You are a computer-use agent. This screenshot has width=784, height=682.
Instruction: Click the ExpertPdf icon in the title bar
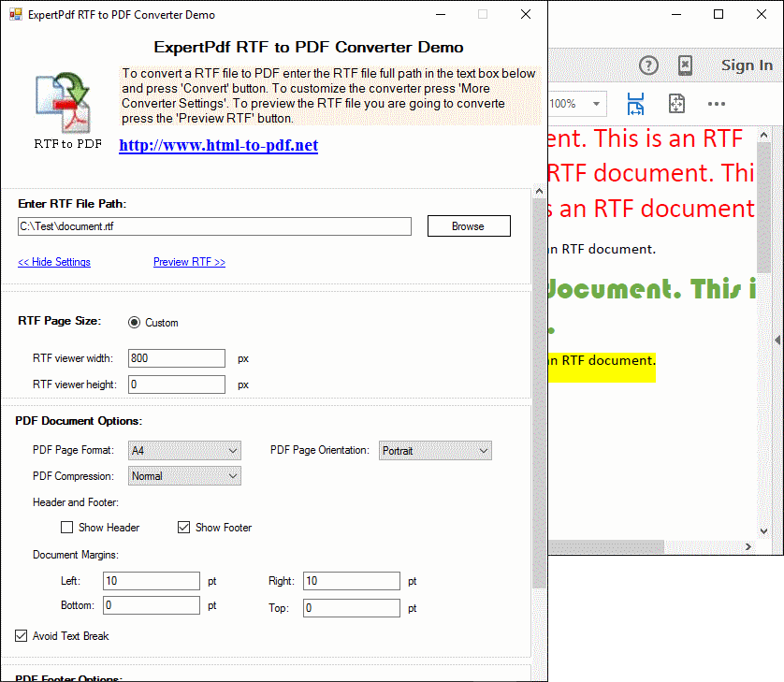(15, 14)
